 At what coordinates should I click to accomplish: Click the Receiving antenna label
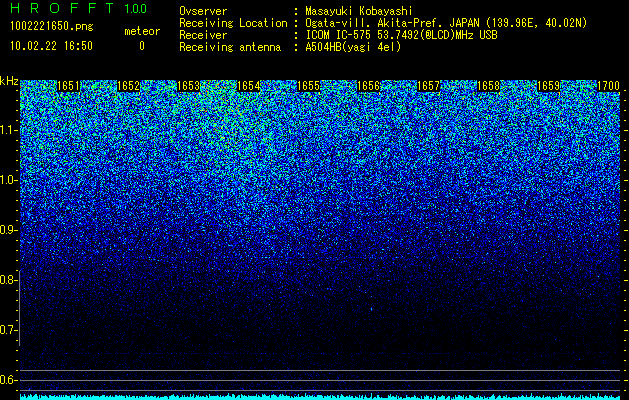230,47
